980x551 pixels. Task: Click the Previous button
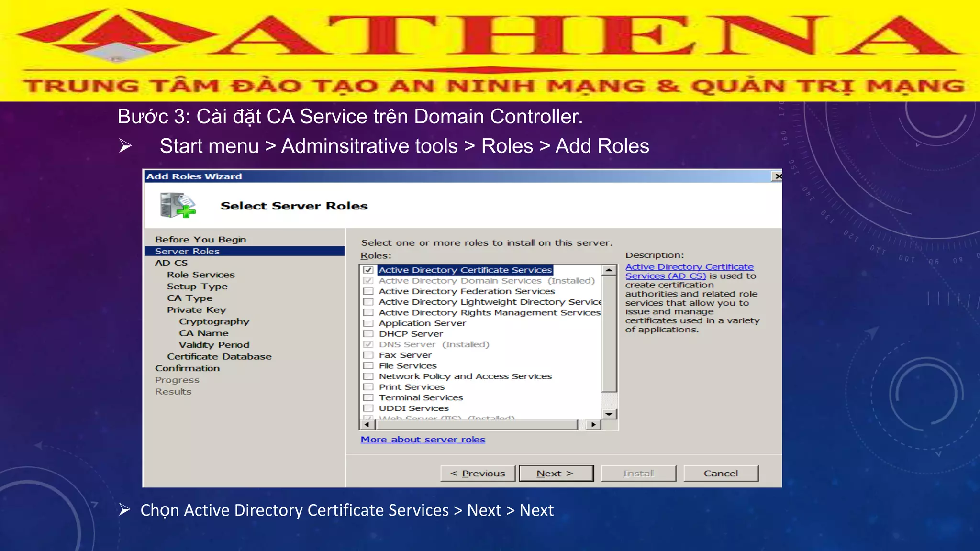point(478,473)
